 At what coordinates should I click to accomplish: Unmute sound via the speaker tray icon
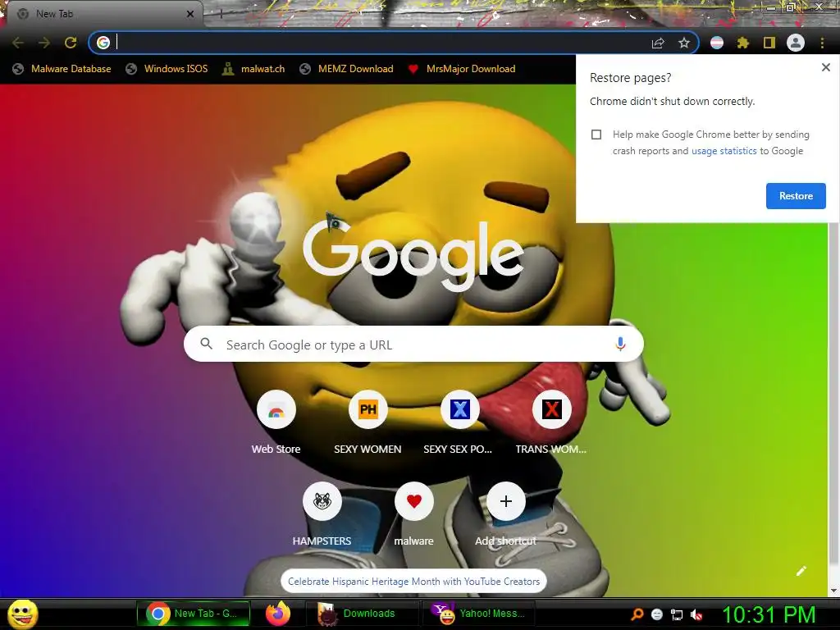coord(696,615)
